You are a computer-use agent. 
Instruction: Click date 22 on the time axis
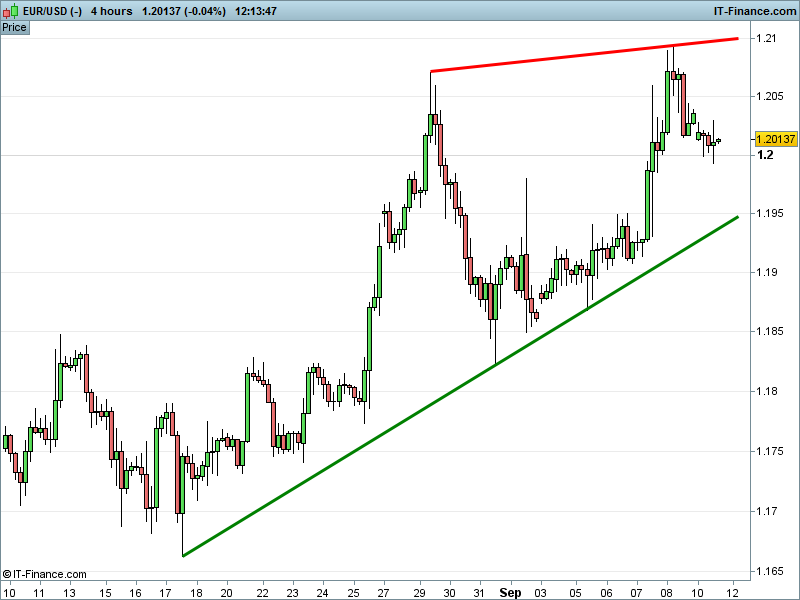tap(262, 593)
